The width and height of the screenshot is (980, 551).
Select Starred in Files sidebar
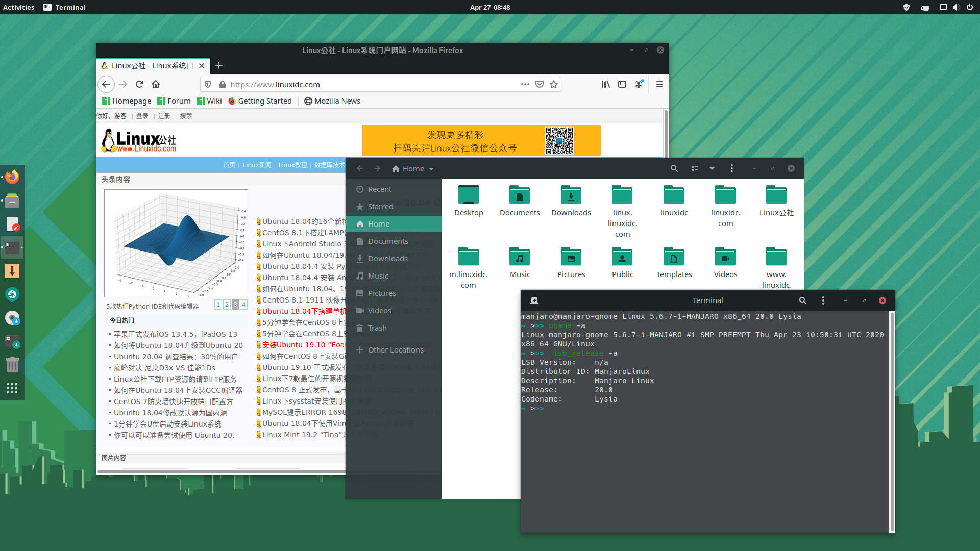[393, 207]
